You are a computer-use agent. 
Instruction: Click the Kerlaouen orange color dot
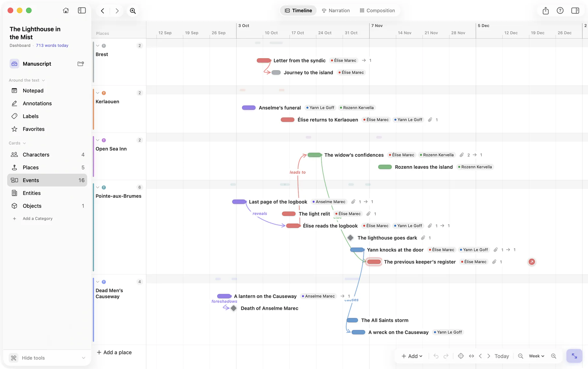pos(104,93)
